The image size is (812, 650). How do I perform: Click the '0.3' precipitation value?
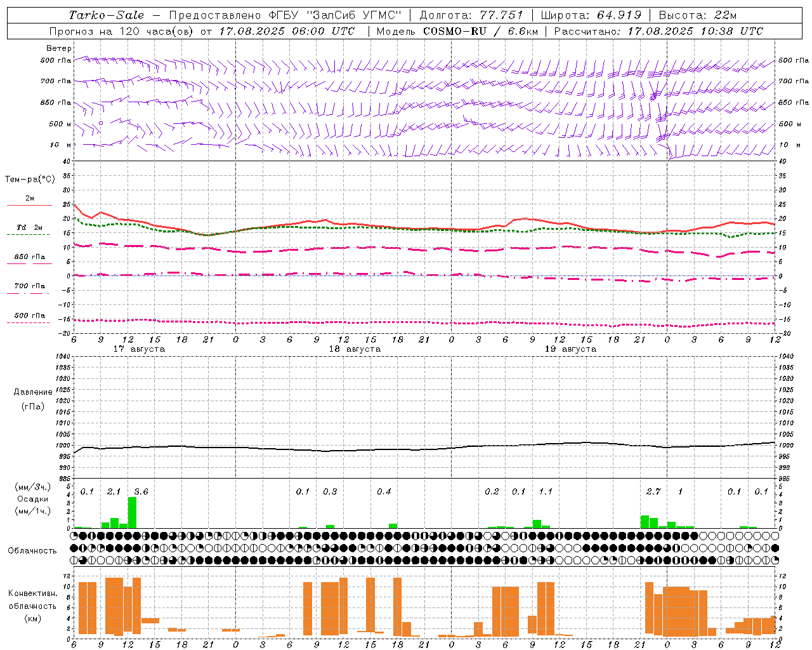[x=330, y=492]
